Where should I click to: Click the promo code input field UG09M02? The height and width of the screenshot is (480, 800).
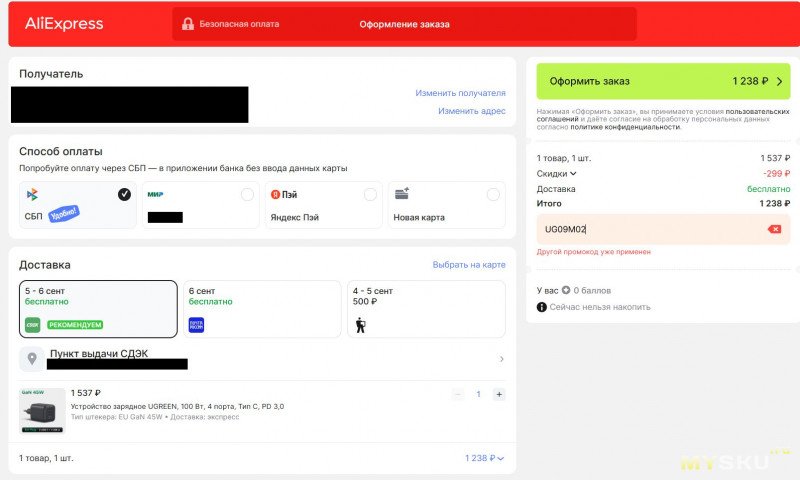(663, 229)
